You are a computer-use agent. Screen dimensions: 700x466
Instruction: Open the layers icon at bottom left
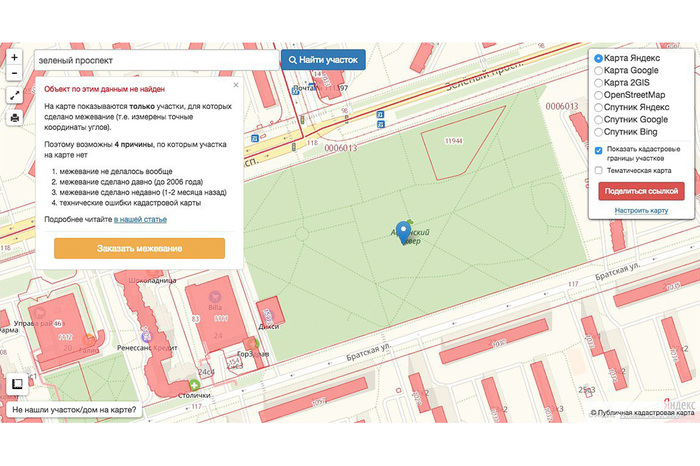pyautogui.click(x=16, y=385)
